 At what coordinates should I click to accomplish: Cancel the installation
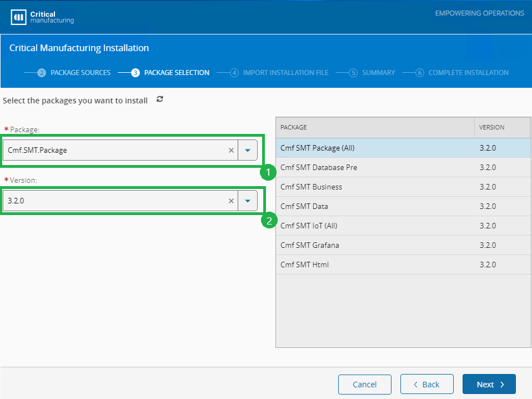tap(364, 384)
